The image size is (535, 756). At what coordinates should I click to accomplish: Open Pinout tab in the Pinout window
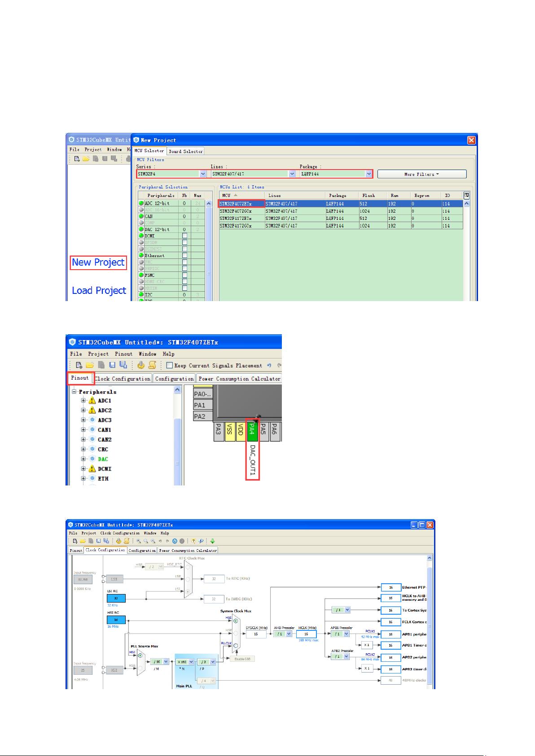coord(80,378)
